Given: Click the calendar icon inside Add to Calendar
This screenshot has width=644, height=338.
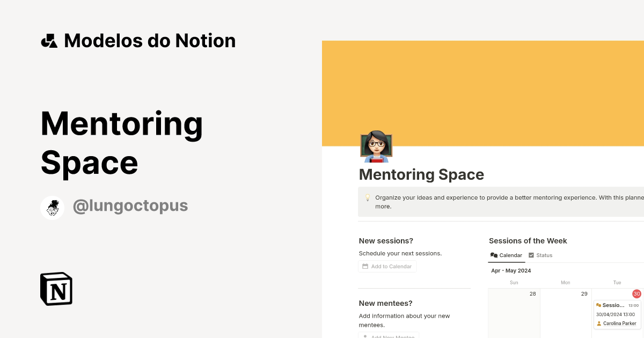Looking at the screenshot, I should point(365,266).
